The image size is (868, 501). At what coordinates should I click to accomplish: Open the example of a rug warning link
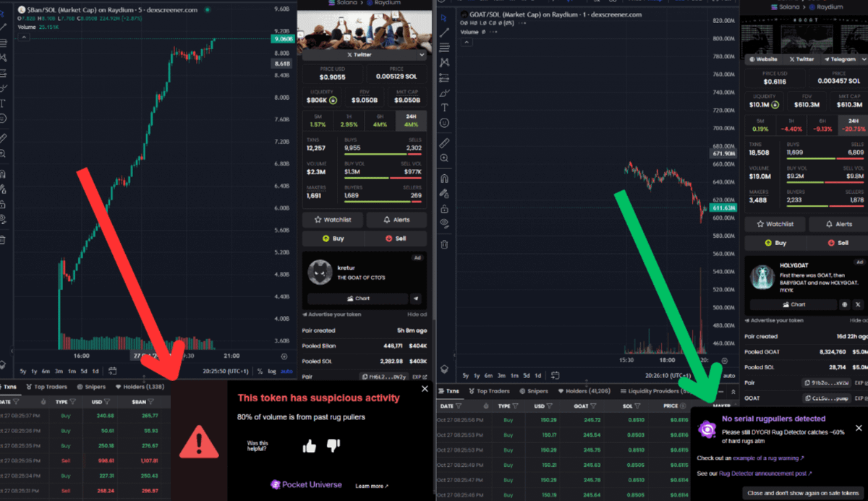pyautogui.click(x=768, y=458)
